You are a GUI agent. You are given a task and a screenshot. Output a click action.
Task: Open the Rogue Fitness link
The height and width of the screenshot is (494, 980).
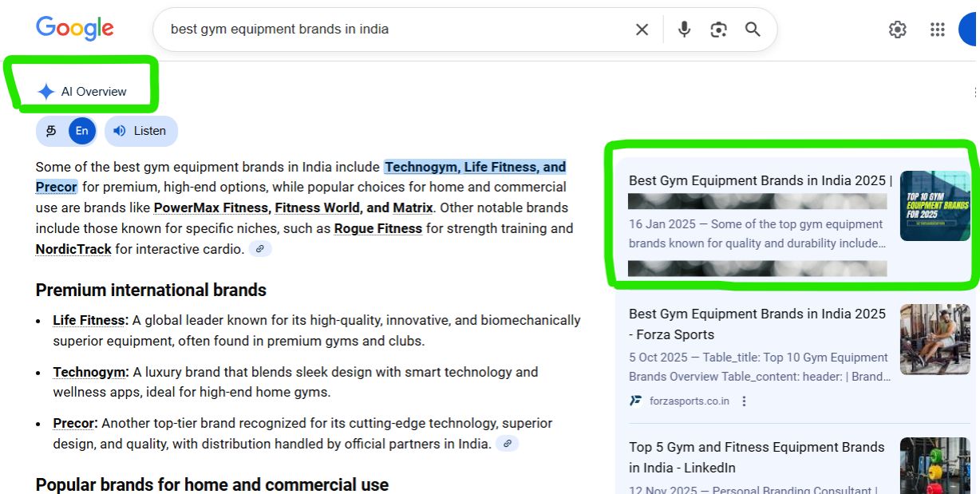click(x=377, y=228)
